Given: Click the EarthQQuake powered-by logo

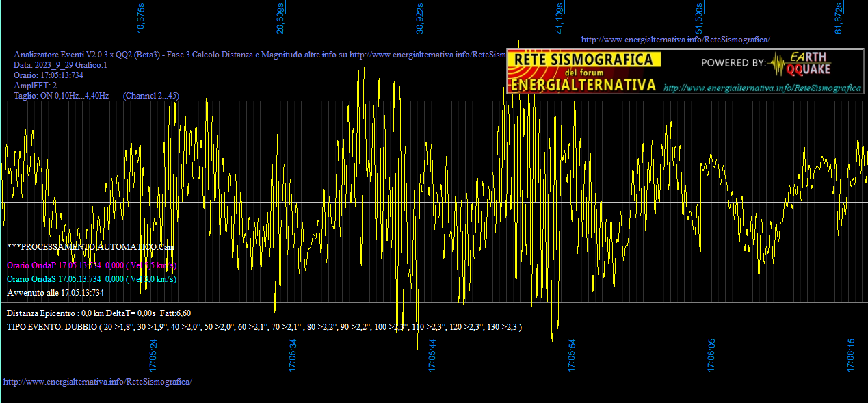Looking at the screenshot, I should point(767,63).
